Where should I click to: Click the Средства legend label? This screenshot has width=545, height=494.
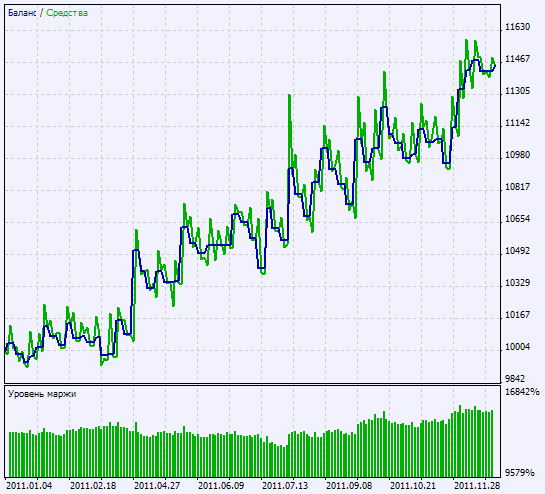click(67, 13)
